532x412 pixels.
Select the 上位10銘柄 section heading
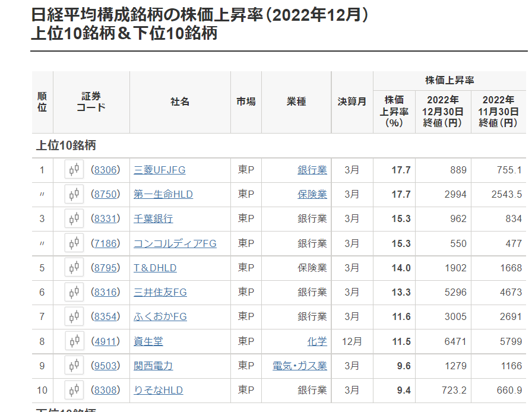[66, 145]
